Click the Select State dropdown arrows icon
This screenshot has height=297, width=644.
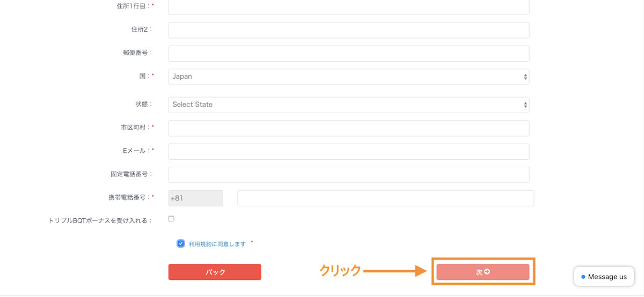point(525,105)
